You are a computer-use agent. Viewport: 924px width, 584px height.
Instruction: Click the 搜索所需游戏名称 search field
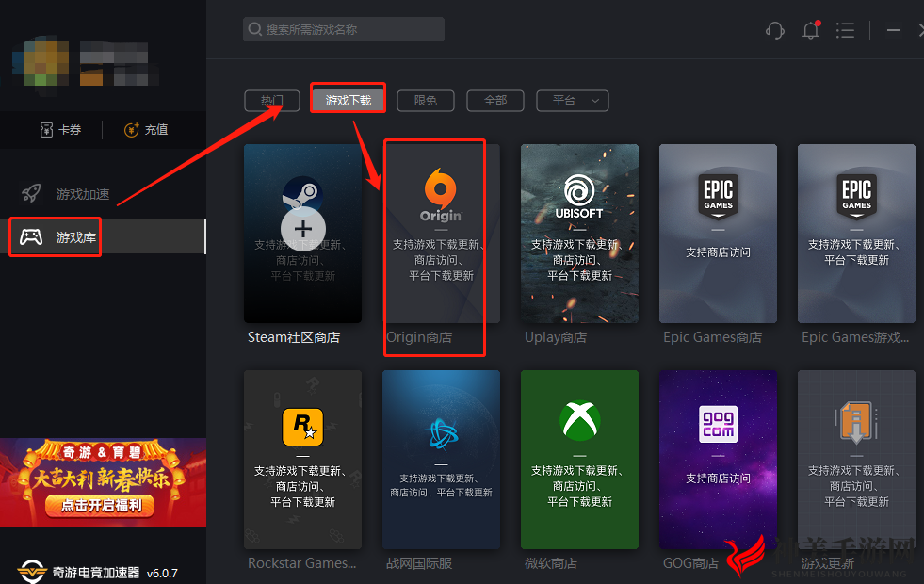(344, 29)
